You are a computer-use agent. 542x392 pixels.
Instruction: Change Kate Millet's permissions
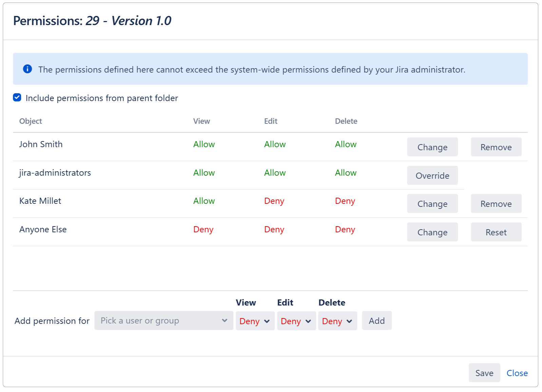pos(432,203)
